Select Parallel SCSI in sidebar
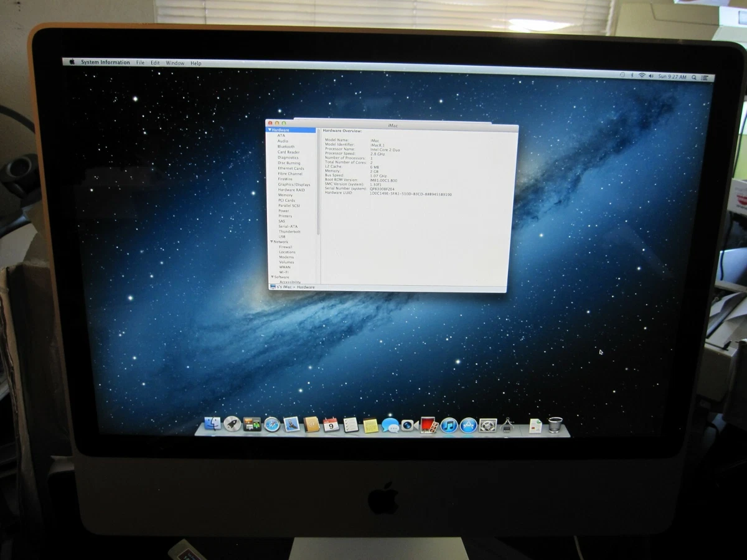This screenshot has height=560, width=747. [x=289, y=205]
